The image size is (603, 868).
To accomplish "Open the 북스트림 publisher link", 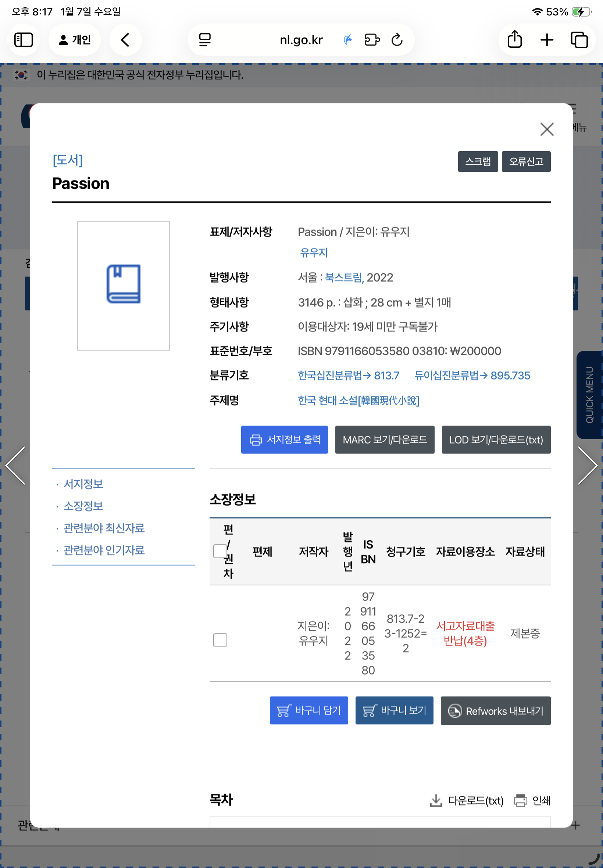I will [x=343, y=278].
